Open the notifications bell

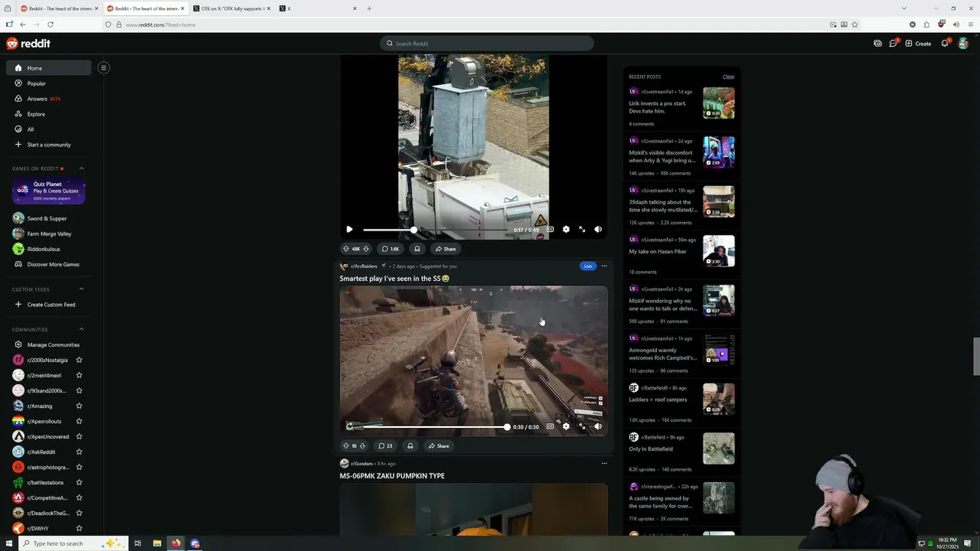point(945,44)
